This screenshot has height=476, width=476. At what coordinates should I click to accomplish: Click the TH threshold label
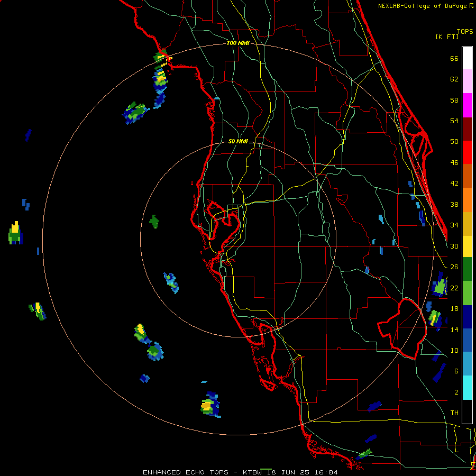point(454,413)
